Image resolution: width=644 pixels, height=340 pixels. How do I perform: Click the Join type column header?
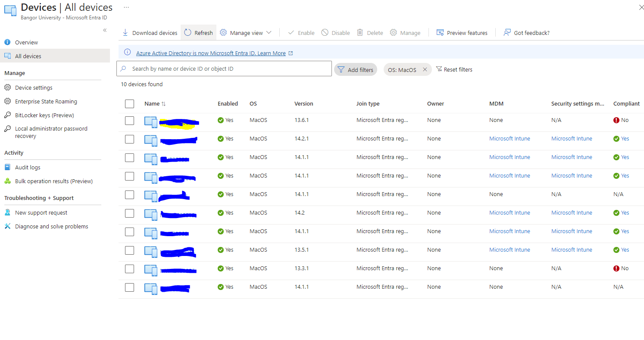368,103
